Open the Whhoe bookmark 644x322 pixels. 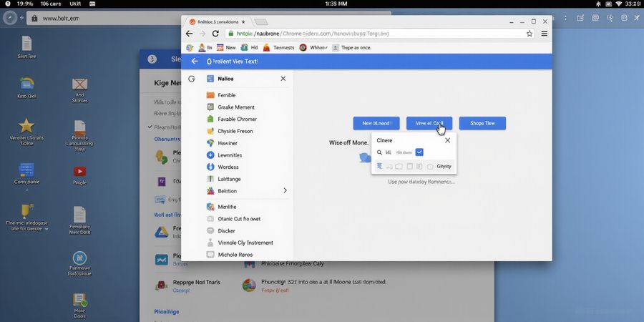pos(314,48)
